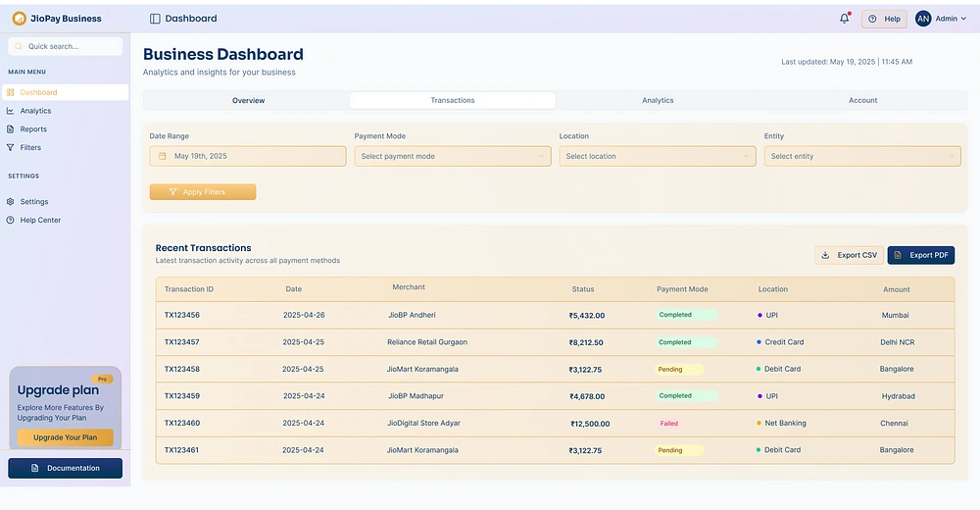Click transaction ID TX123461
980x510 pixels.
[x=181, y=450]
